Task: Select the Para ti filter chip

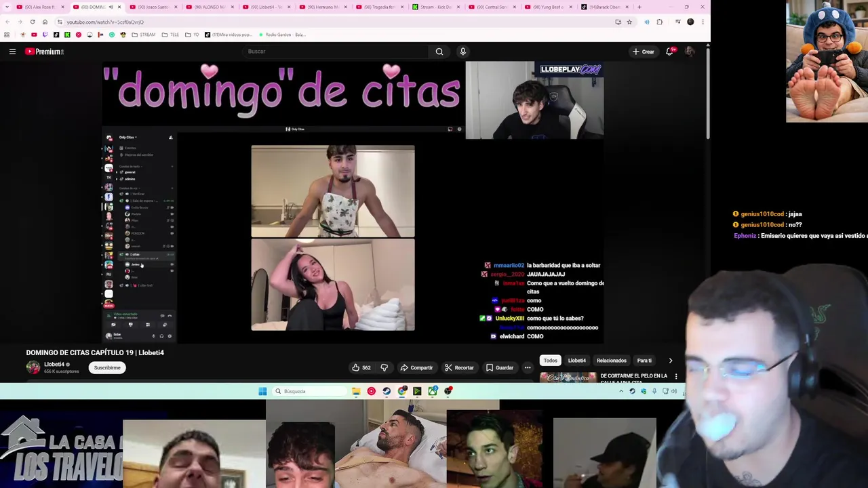Action: point(644,361)
